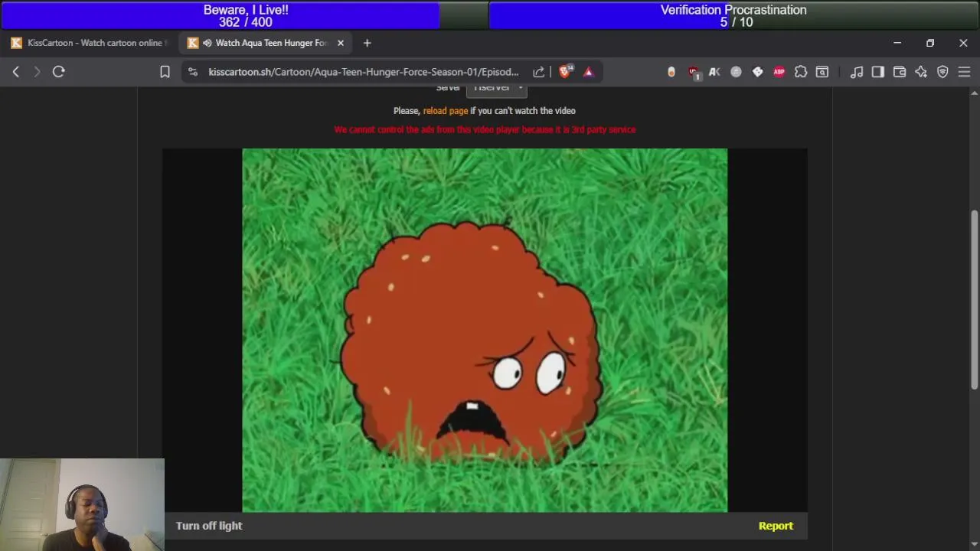Open the white diamond extension icon
980x551 pixels.
coord(757,72)
